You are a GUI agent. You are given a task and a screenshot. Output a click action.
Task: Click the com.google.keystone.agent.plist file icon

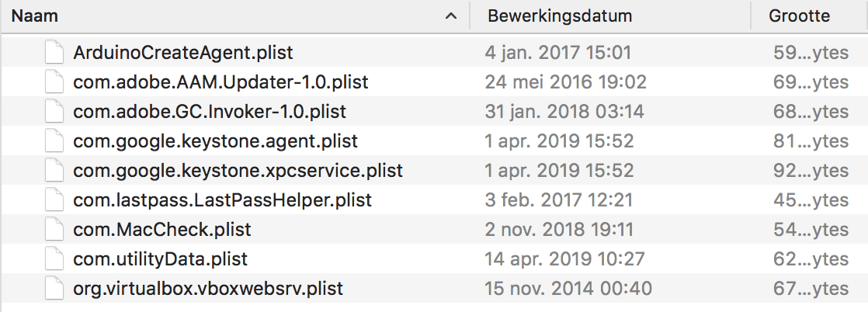pos(54,141)
